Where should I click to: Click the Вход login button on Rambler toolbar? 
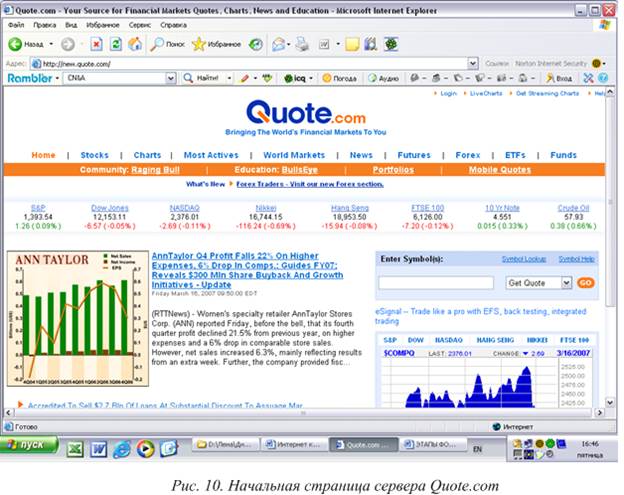click(559, 78)
